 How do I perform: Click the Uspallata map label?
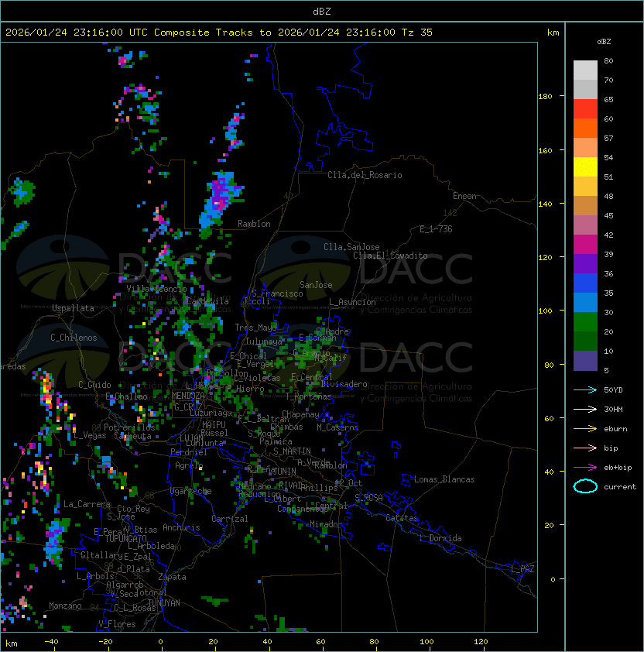click(x=73, y=308)
